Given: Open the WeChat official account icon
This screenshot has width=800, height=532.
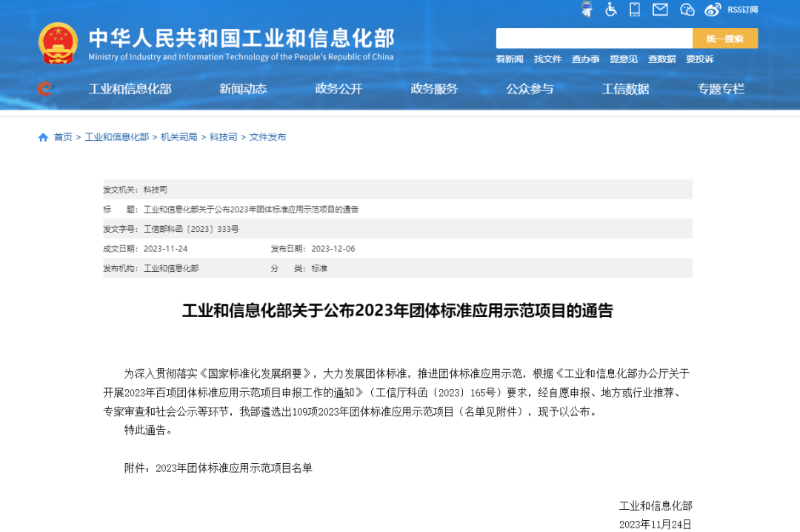Looking at the screenshot, I should [x=686, y=10].
